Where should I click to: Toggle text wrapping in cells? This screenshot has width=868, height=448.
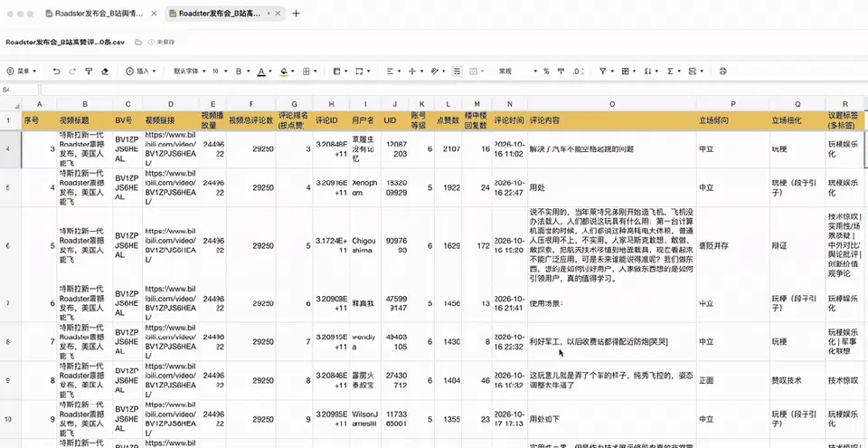pos(457,71)
